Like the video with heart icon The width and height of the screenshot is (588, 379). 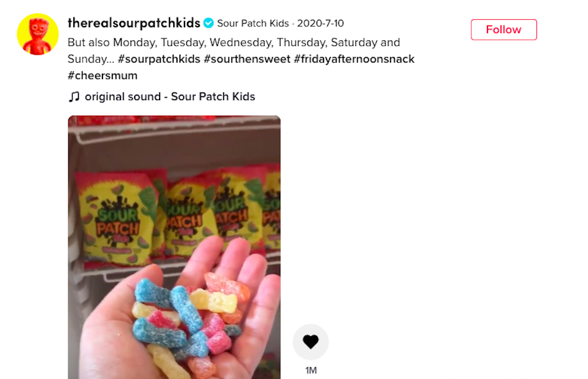click(310, 342)
